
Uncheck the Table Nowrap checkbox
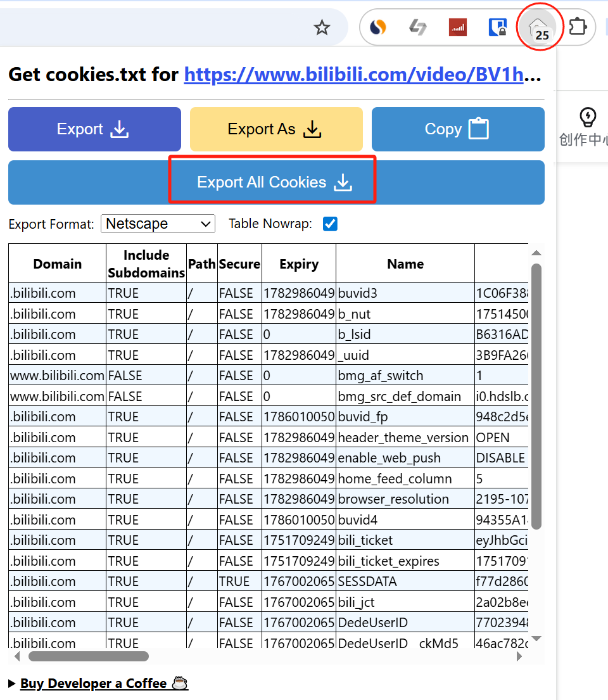click(x=330, y=224)
